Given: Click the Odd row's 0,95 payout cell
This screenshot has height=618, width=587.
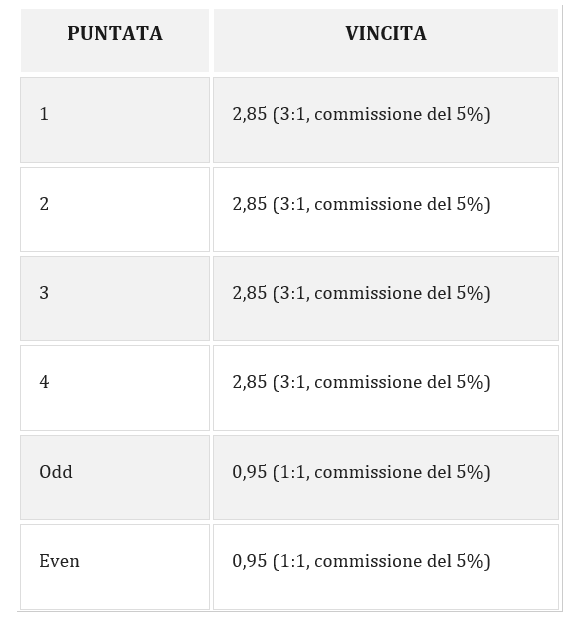Looking at the screenshot, I should 386,477.
